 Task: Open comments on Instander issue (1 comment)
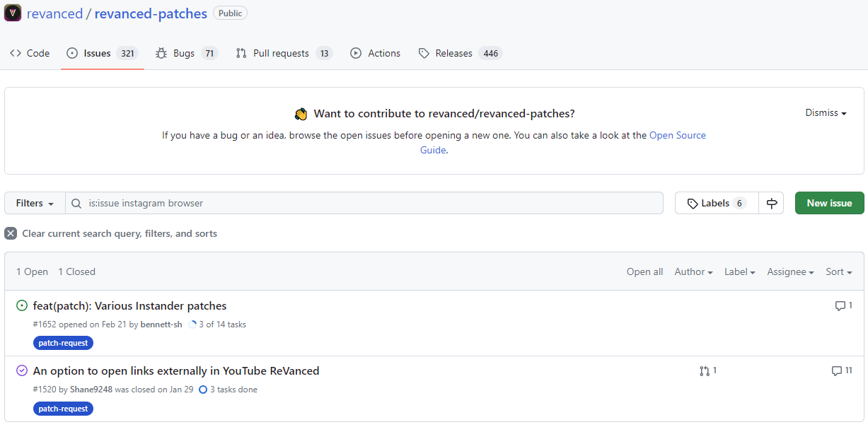click(843, 305)
